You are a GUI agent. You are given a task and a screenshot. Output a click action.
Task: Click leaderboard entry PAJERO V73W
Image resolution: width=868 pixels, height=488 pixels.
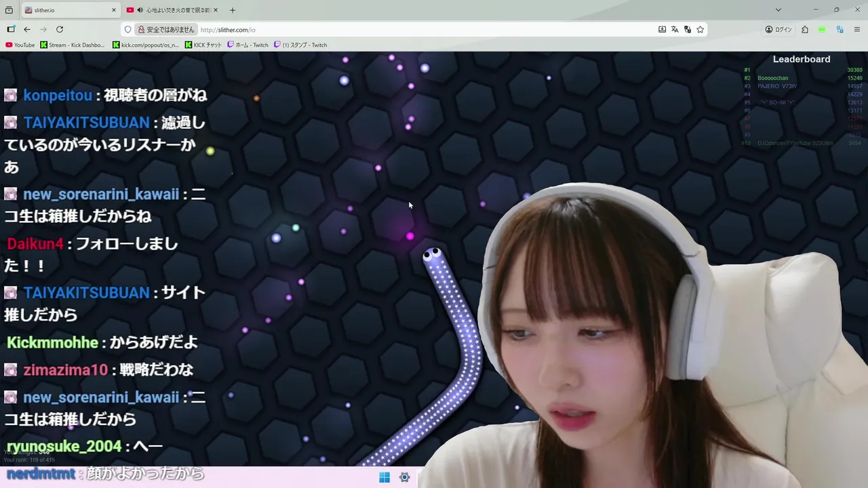point(776,86)
